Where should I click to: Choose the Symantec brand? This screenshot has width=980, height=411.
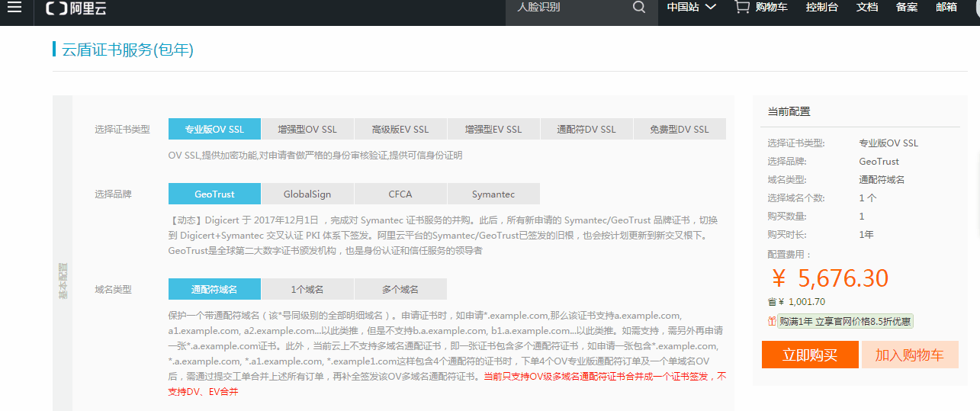[493, 194]
